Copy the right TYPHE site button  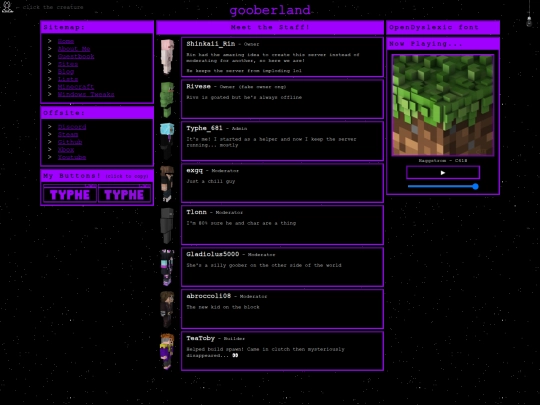click(x=124, y=194)
